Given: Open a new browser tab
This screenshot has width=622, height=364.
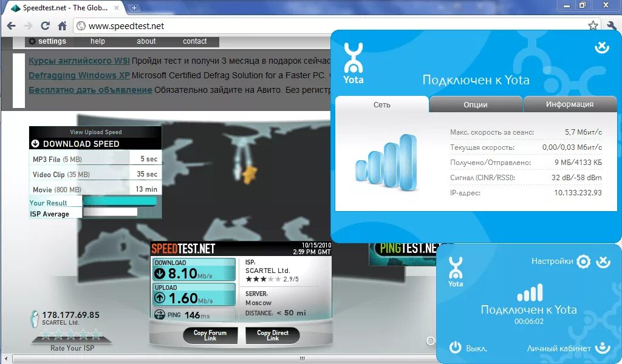Looking at the screenshot, I should tap(134, 7).
